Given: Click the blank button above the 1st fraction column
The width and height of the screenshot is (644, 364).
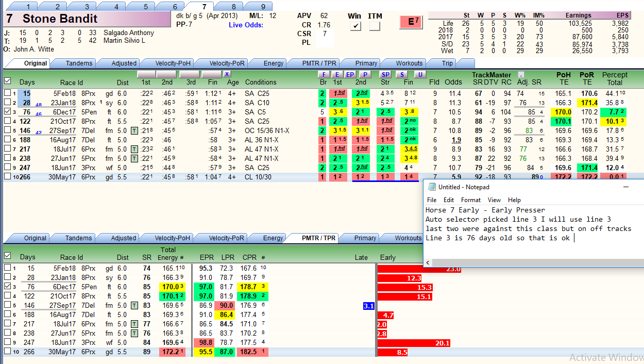Looking at the screenshot, I should pos(146,74).
